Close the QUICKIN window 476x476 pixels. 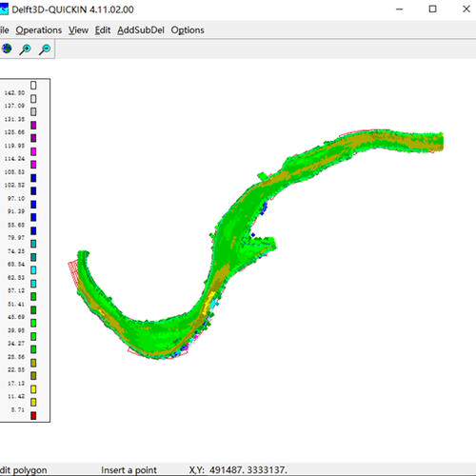click(x=466, y=9)
